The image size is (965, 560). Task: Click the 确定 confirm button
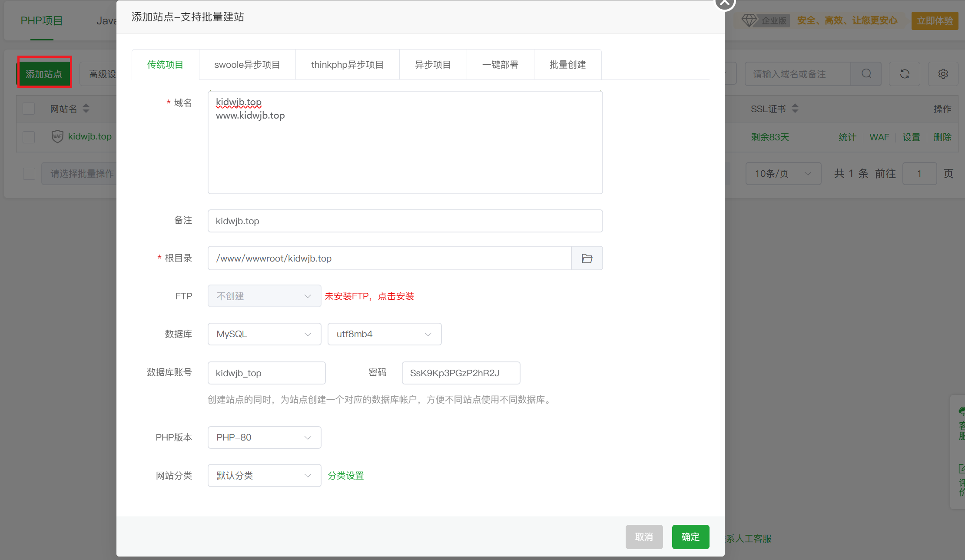tap(690, 537)
